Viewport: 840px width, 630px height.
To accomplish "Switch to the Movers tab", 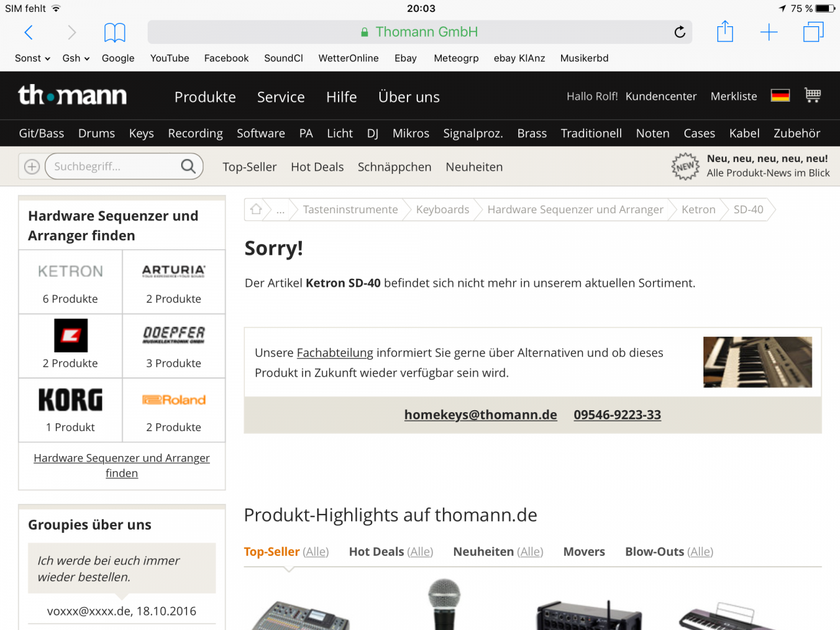I will click(584, 552).
